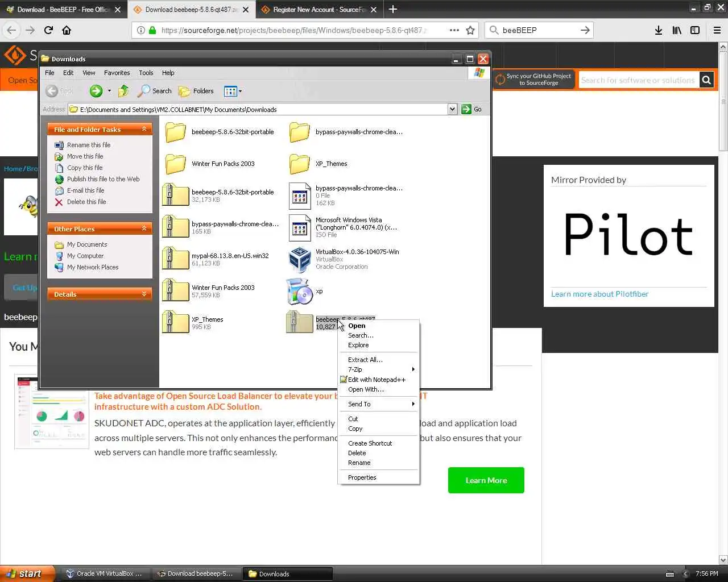Click Explorer Up folder icon
Image resolution: width=728 pixels, height=582 pixels.
click(123, 91)
